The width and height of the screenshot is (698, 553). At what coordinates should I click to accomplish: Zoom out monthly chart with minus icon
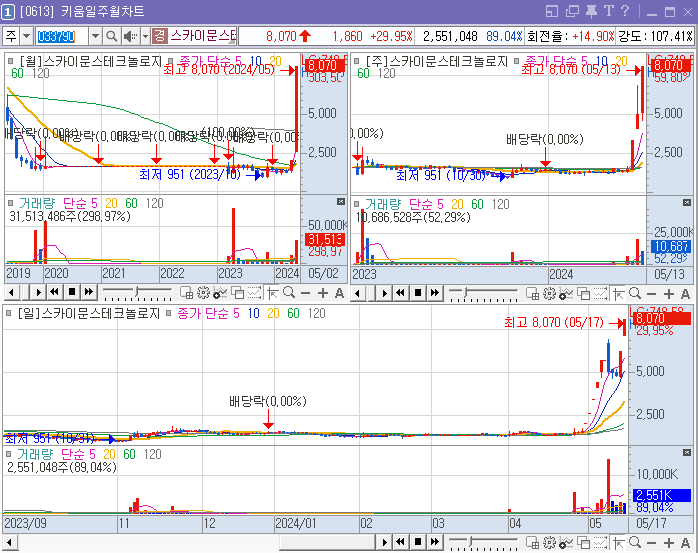click(x=305, y=293)
